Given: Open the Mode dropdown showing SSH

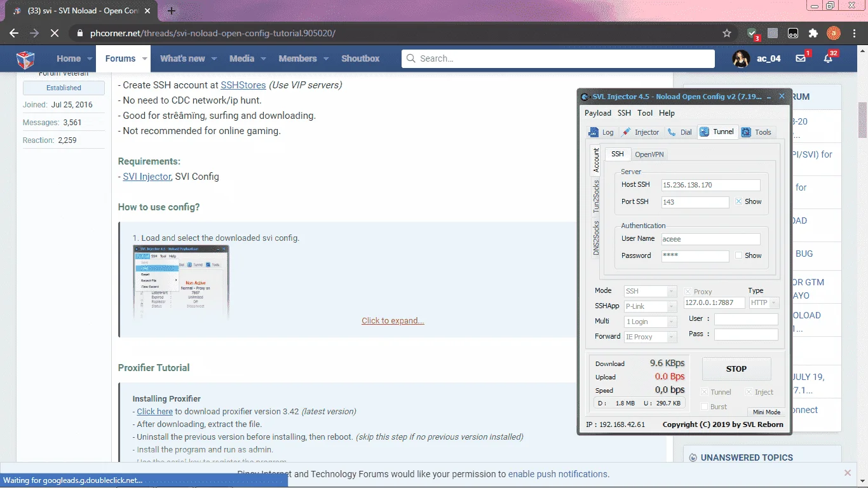Looking at the screenshot, I should click(650, 291).
